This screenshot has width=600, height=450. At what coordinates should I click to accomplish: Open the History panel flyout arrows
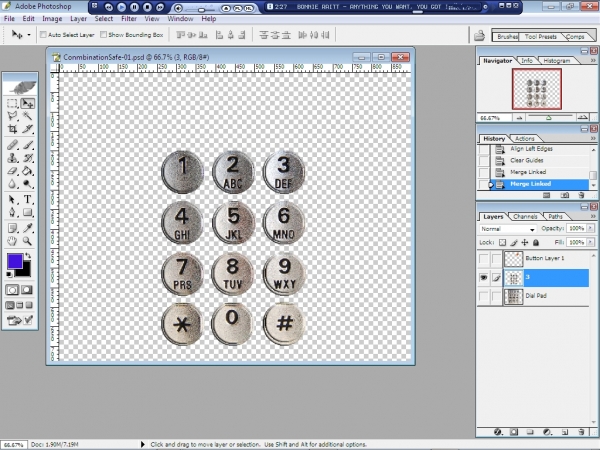[593, 139]
